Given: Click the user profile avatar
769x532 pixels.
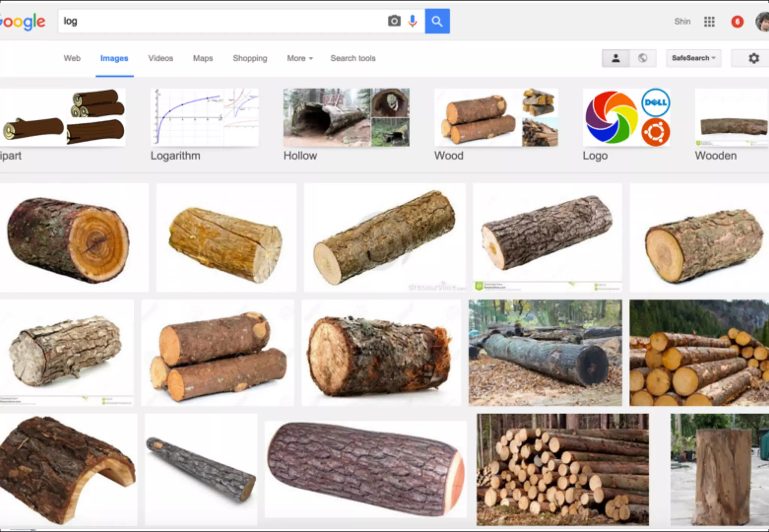Looking at the screenshot, I should [x=763, y=22].
